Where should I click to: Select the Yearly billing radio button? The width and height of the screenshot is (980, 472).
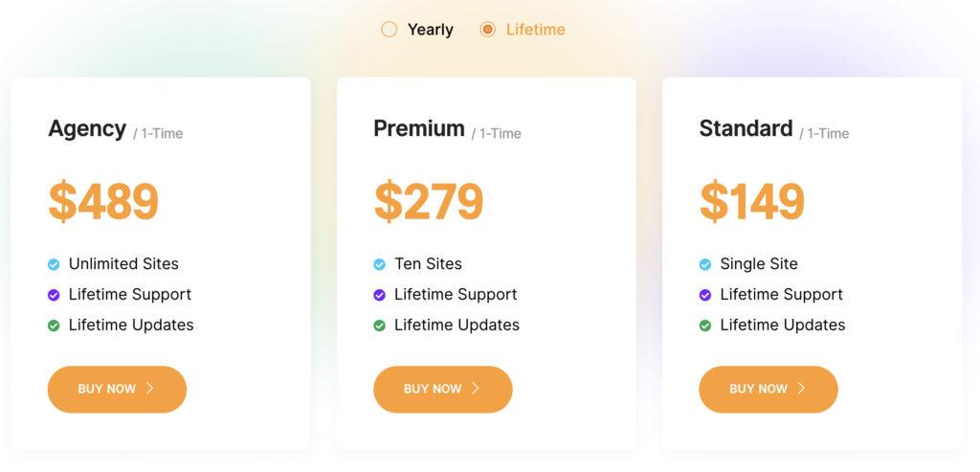click(389, 30)
